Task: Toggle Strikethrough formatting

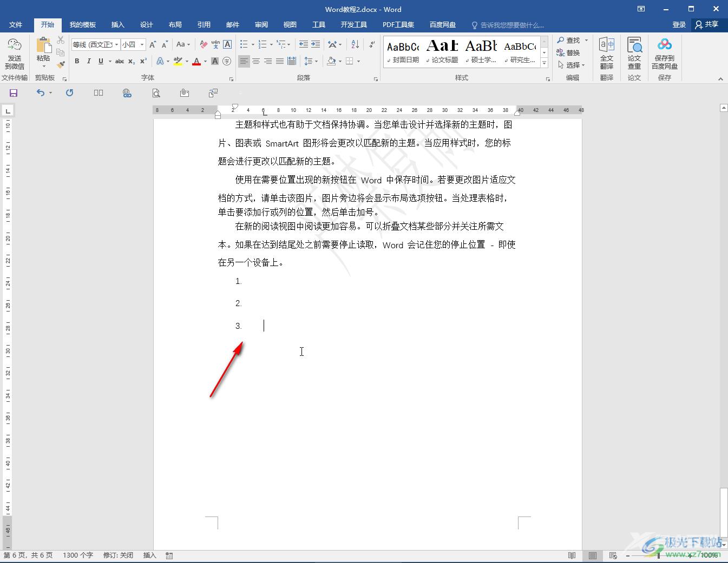Action: click(120, 61)
